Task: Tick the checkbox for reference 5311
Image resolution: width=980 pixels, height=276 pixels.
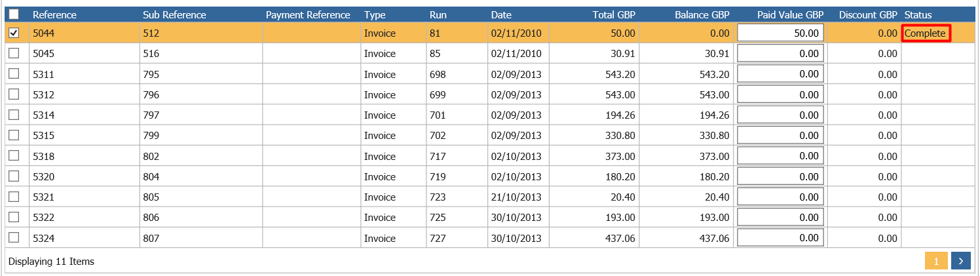Action: tap(14, 74)
